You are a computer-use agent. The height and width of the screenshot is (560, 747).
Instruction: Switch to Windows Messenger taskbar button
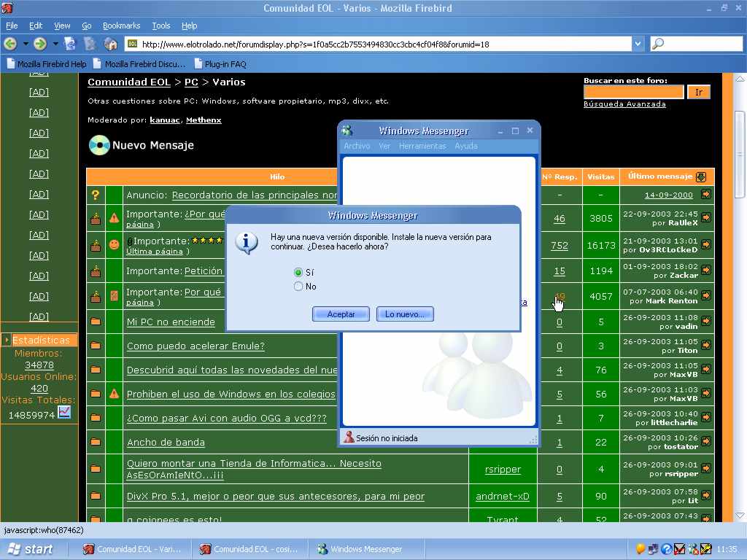(365, 549)
